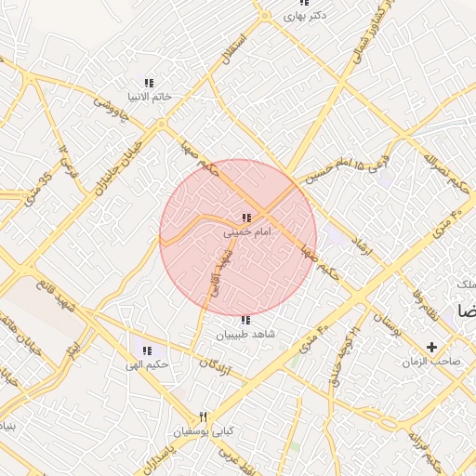Click inside the red radius circle
Image resolution: width=476 pixels, height=476 pixels.
point(238,238)
